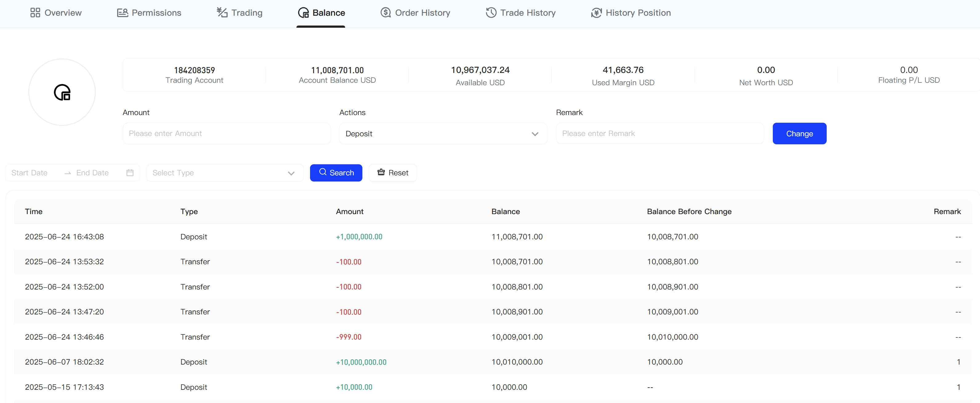The height and width of the screenshot is (403, 980).
Task: Open the Select Type dropdown
Action: (225, 173)
